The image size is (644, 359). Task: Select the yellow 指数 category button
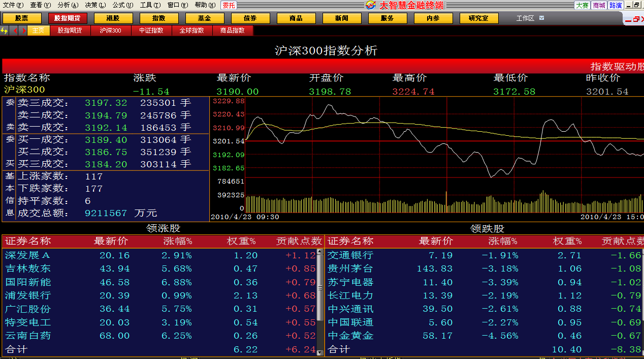(x=159, y=18)
